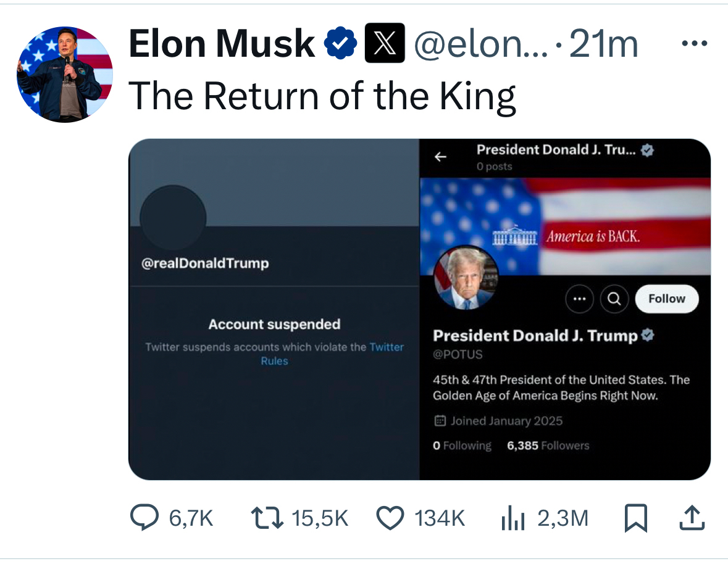Click the X affiliation badge
Screen dimensions: 728x564
385,43
